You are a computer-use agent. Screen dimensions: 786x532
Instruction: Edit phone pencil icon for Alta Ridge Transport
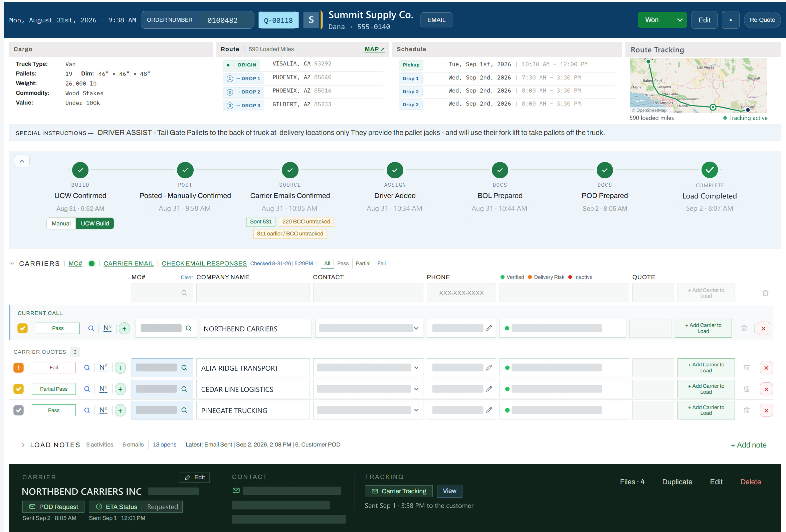[489, 368]
